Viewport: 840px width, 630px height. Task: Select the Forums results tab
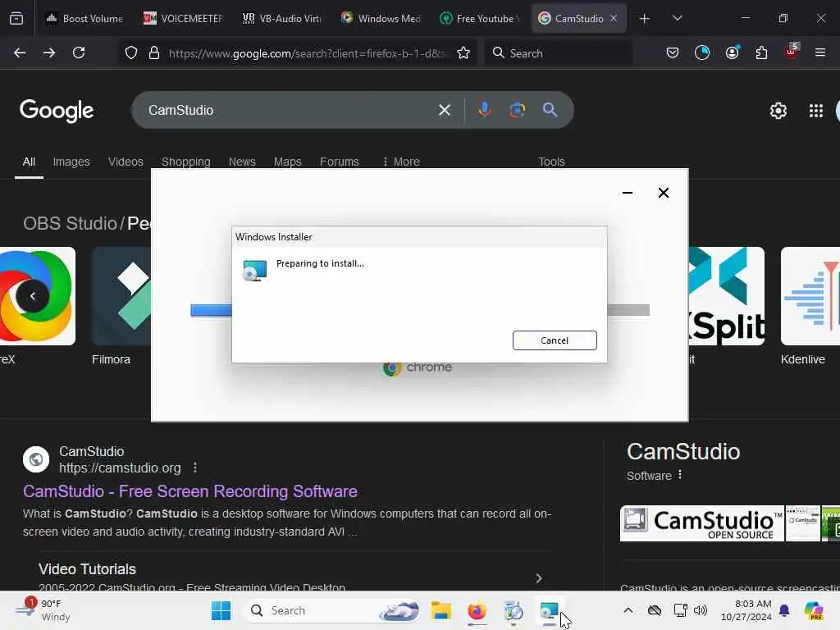click(339, 162)
